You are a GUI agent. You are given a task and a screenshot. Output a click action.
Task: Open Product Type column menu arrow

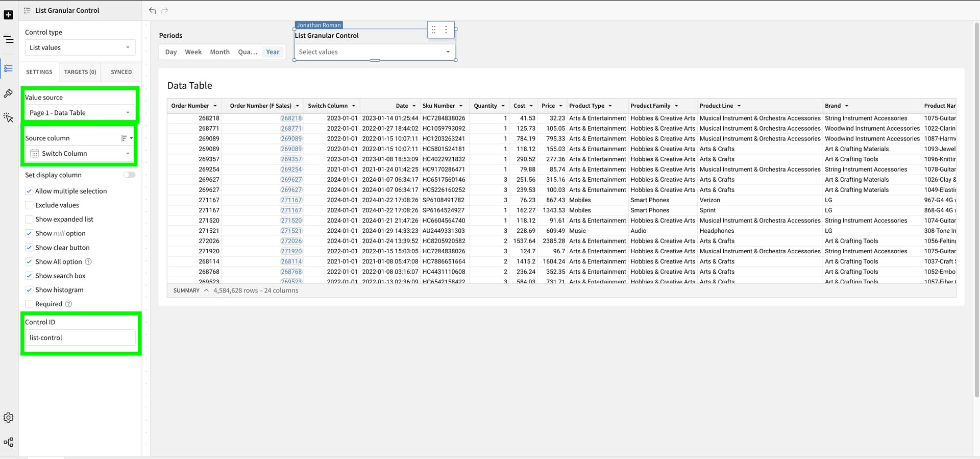(610, 106)
